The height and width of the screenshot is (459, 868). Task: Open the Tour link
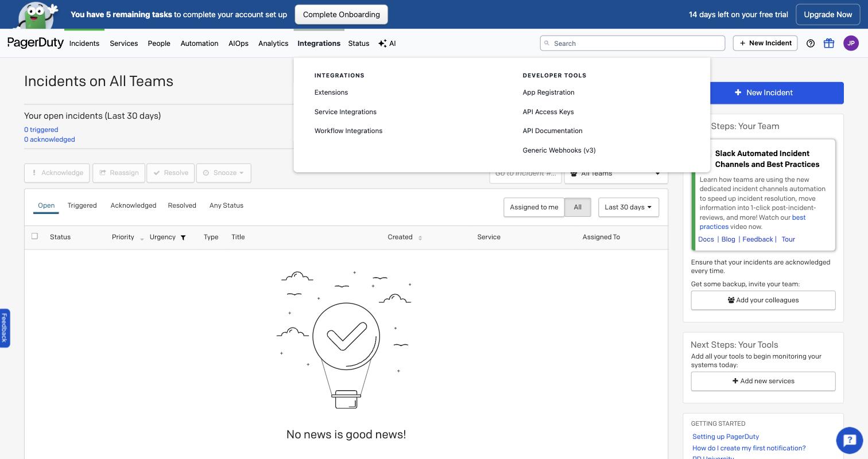click(788, 239)
